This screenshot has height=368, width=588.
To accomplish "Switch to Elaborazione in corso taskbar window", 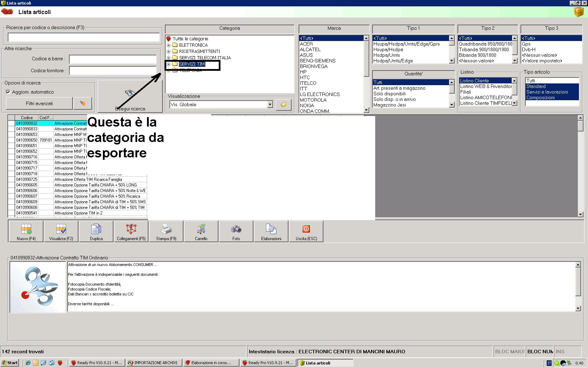I will 211,363.
